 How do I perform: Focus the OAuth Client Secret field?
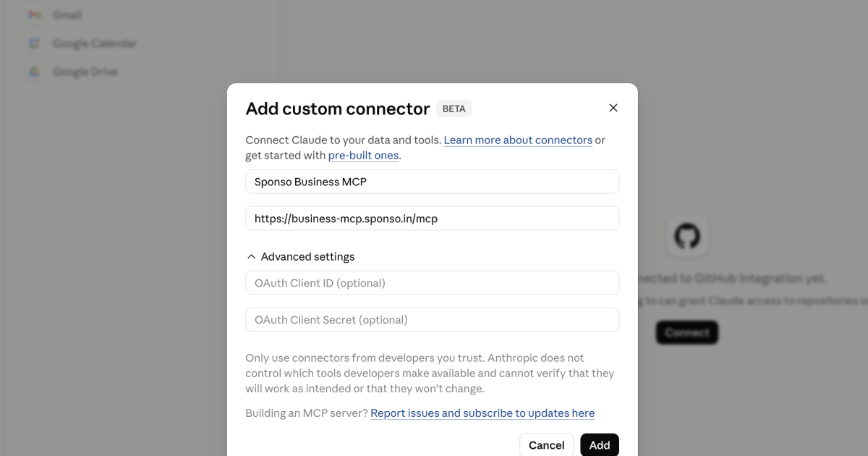pos(433,320)
